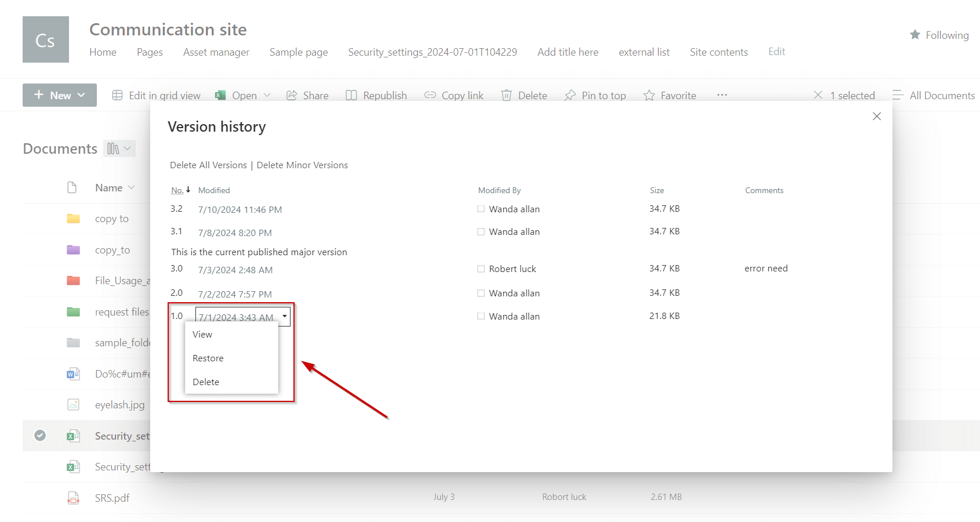
Task: Open the Name column dropdown
Action: [132, 187]
